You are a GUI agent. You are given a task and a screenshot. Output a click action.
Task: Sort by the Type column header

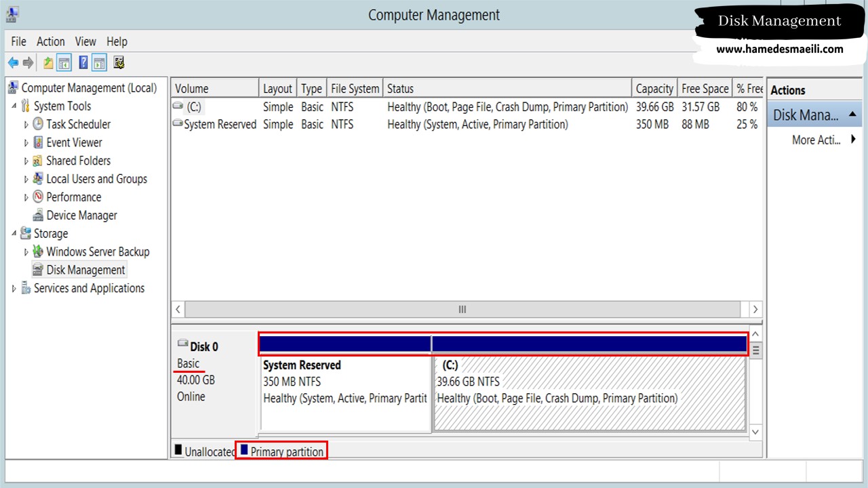tap(311, 89)
